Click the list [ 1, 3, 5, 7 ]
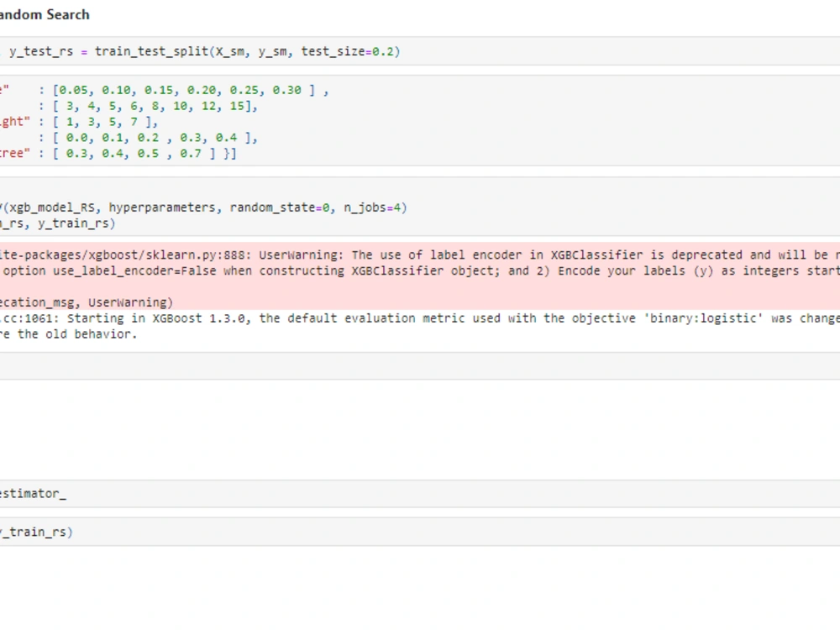This screenshot has height=630, width=840. (x=102, y=122)
